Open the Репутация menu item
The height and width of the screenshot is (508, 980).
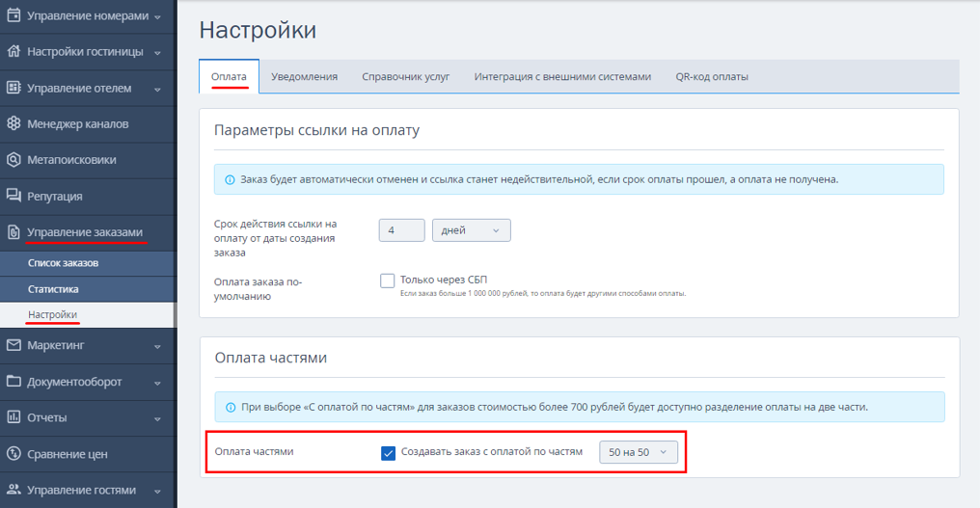(x=88, y=197)
